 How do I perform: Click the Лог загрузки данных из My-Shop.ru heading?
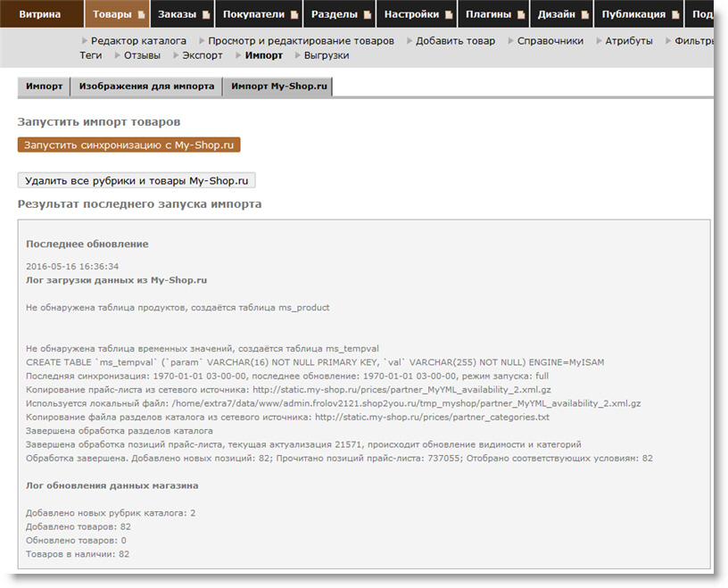point(117,280)
